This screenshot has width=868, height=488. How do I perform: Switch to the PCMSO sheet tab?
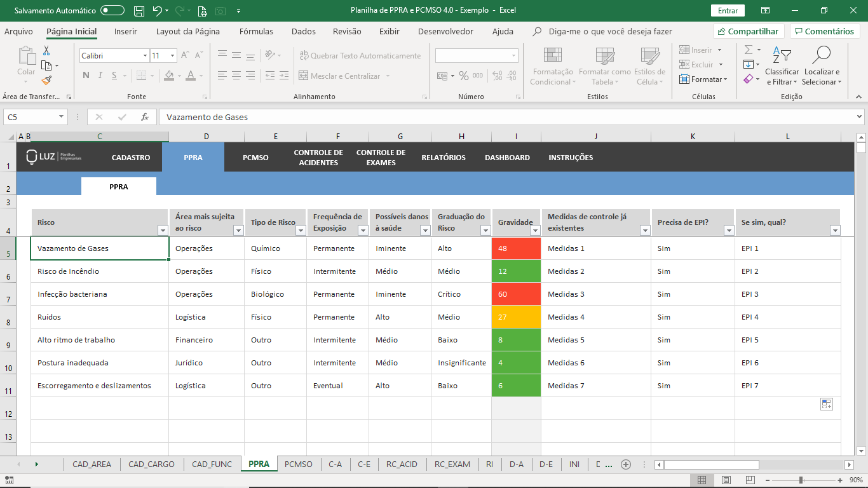(299, 464)
